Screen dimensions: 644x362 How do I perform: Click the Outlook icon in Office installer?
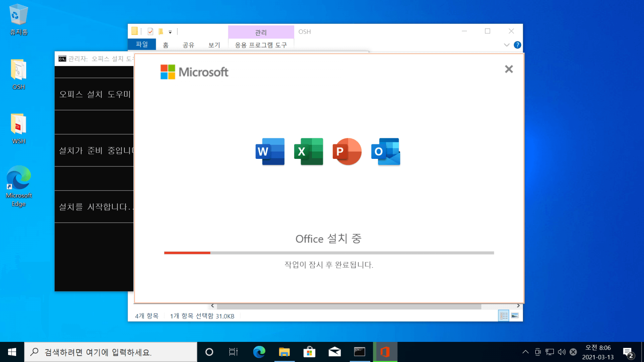click(386, 152)
